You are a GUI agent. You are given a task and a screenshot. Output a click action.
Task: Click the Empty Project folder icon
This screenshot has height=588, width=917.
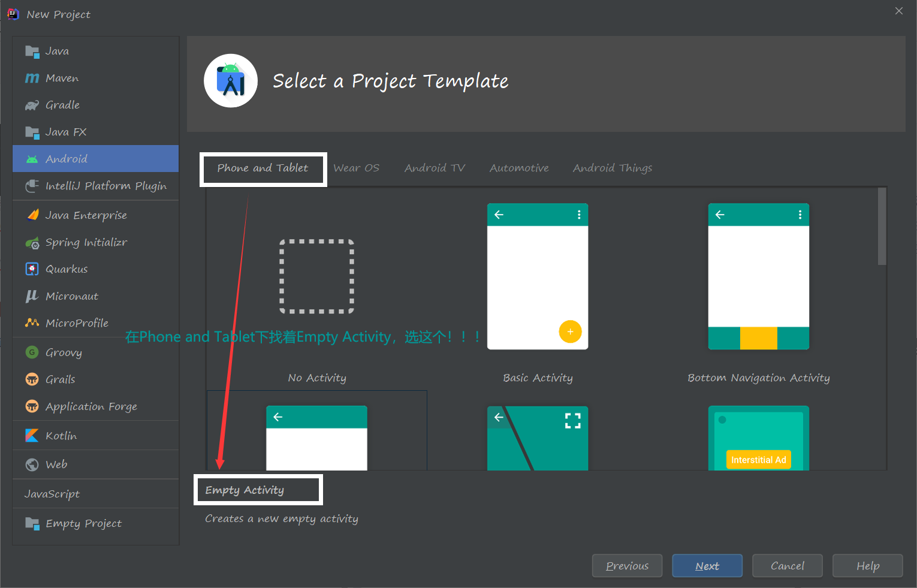[32, 524]
